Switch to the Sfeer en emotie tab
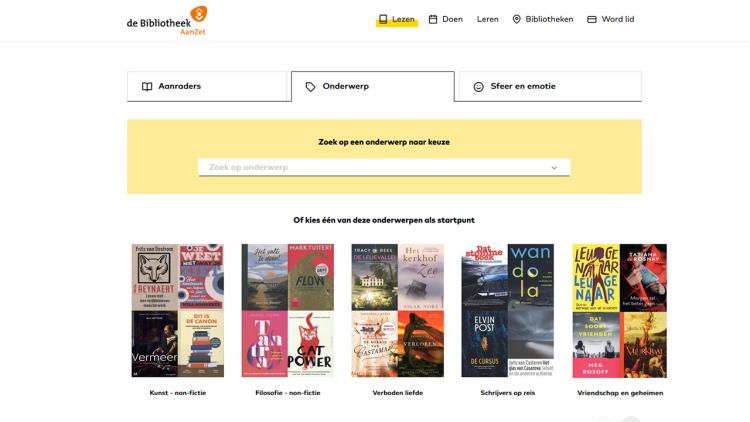Image resolution: width=750 pixels, height=422 pixels. point(549,87)
